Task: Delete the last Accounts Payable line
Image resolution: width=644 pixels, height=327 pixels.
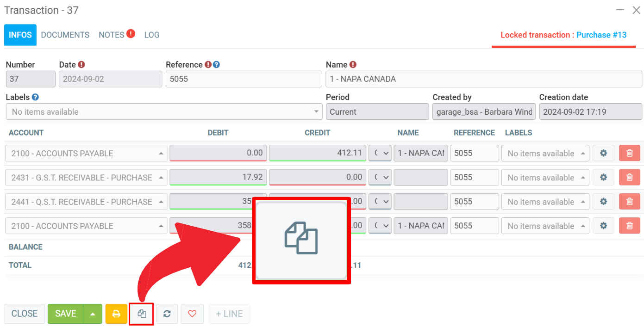Action: 629,226
